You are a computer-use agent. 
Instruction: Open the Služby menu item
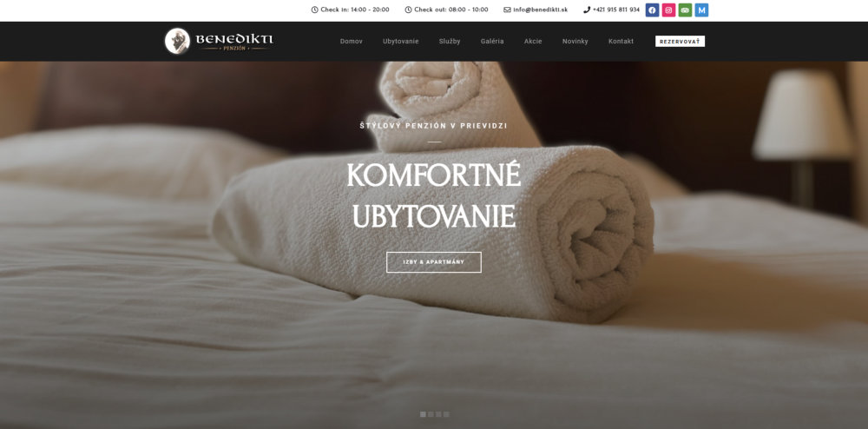tap(450, 42)
